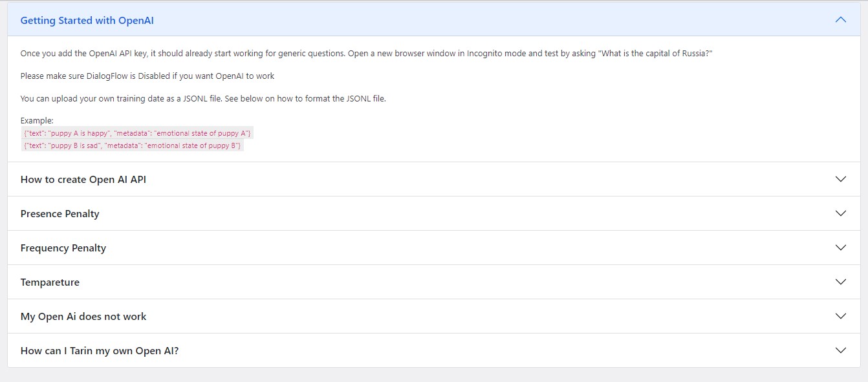Expand the Presence Penalty section
868x382 pixels.
point(433,213)
